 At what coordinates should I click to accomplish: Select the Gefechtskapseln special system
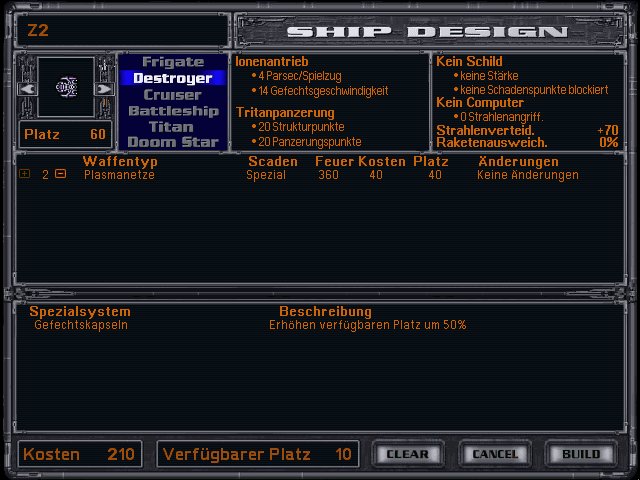(x=81, y=325)
